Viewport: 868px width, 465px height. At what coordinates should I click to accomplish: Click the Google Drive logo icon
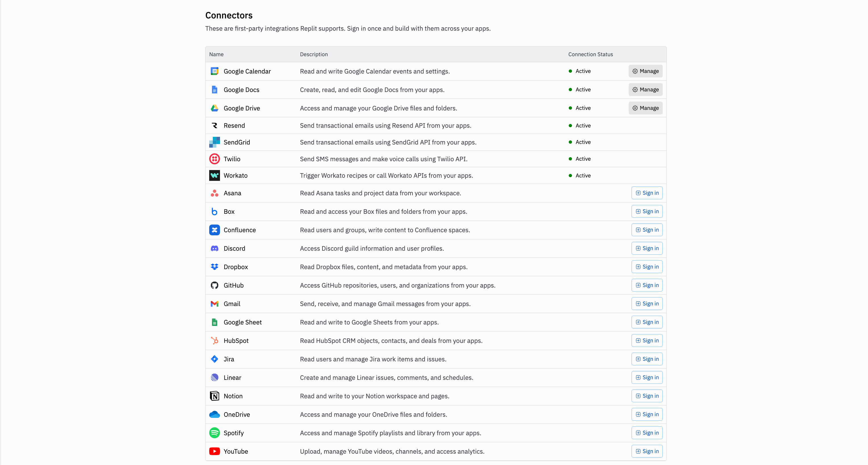point(214,108)
